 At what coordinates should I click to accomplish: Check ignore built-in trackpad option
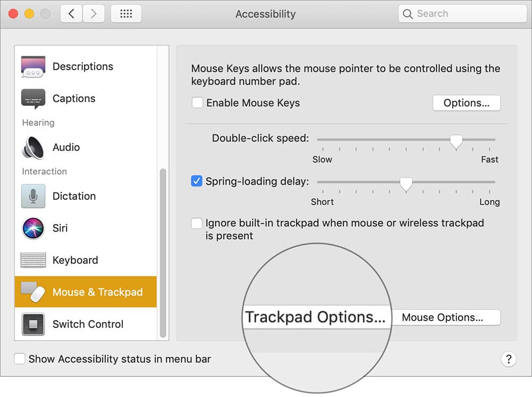tap(196, 223)
